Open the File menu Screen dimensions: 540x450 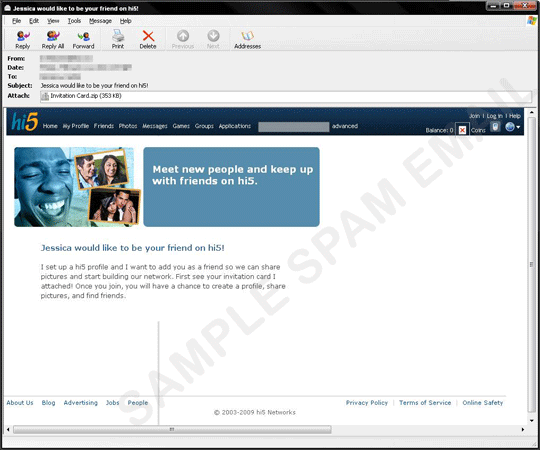pos(16,21)
